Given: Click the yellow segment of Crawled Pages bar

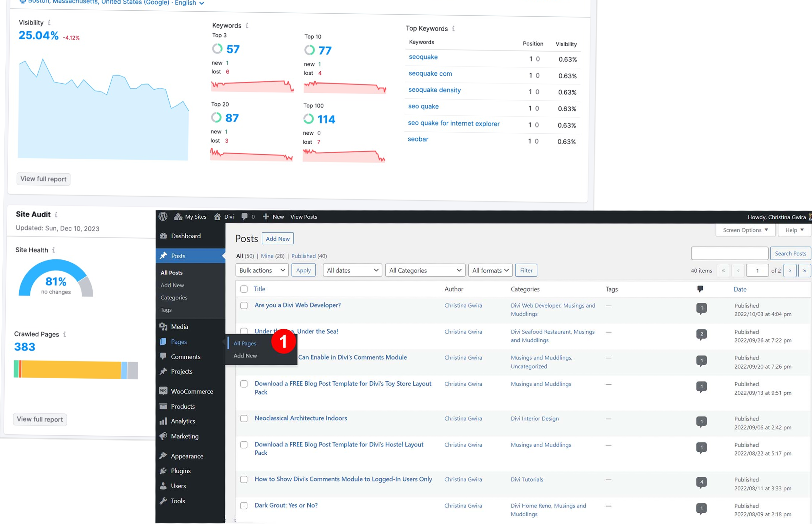Looking at the screenshot, I should 71,370.
